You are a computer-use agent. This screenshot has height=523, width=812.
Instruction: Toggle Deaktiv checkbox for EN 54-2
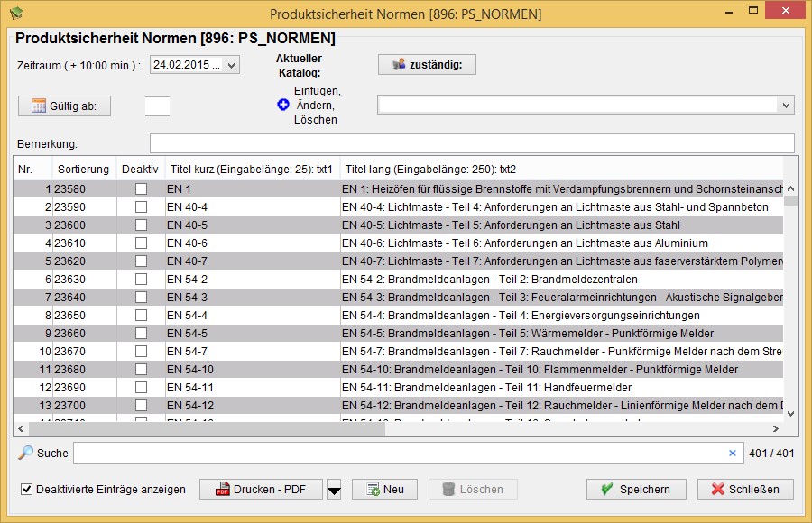(141, 280)
